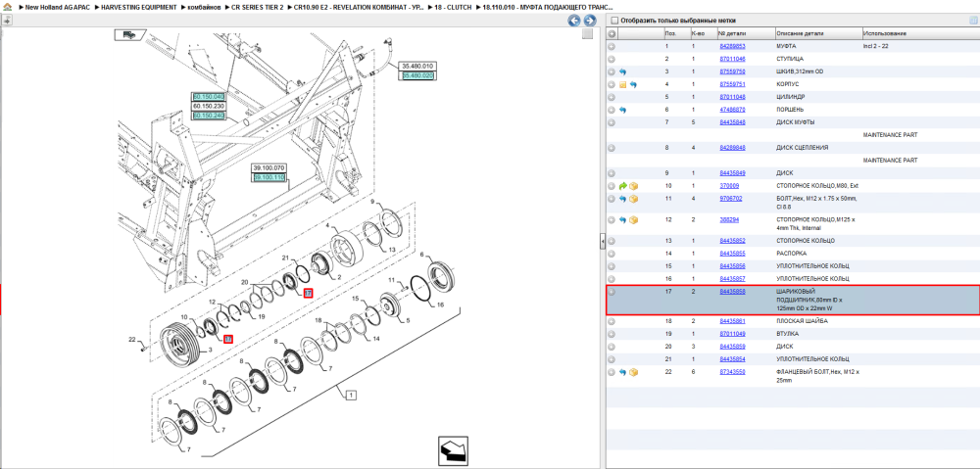The width and height of the screenshot is (980, 469).
Task: Click package box icon on position 12 row
Action: [633, 220]
